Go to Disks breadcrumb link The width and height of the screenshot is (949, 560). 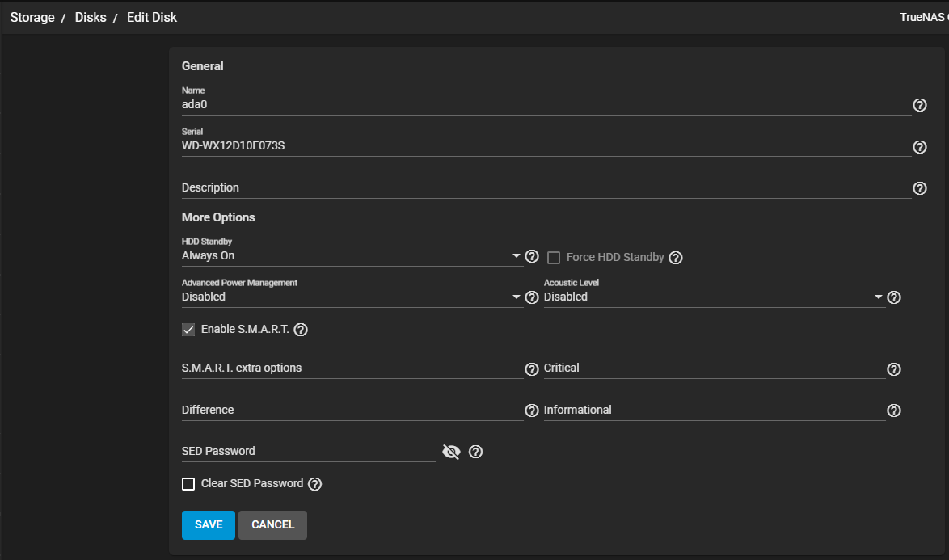[91, 17]
